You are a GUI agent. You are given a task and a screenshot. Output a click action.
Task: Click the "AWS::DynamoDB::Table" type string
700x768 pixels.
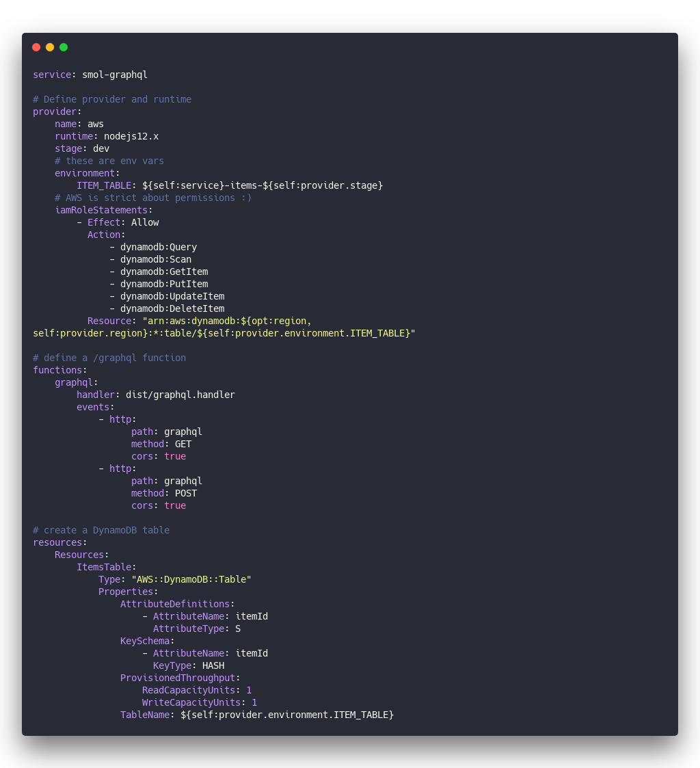click(x=191, y=579)
